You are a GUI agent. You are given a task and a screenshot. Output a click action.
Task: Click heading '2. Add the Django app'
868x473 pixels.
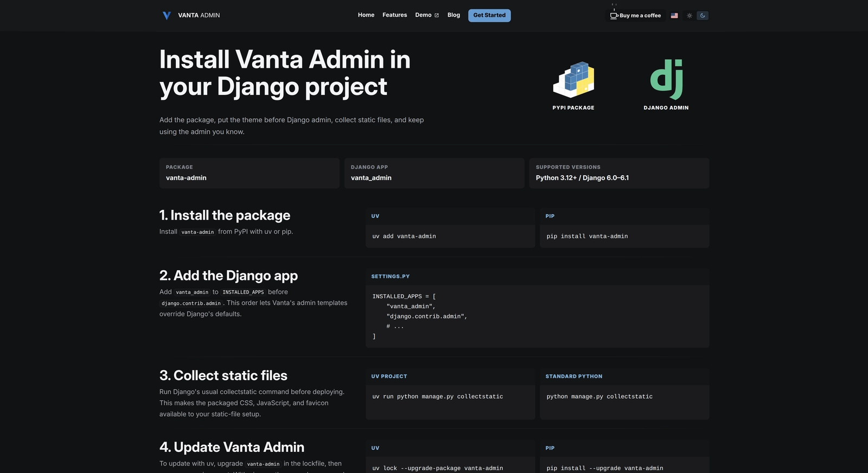228,276
